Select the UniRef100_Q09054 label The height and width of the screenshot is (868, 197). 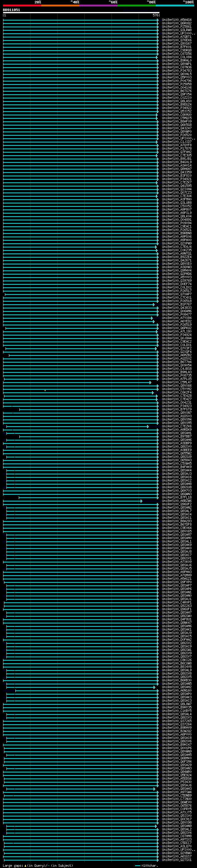(176, 365)
